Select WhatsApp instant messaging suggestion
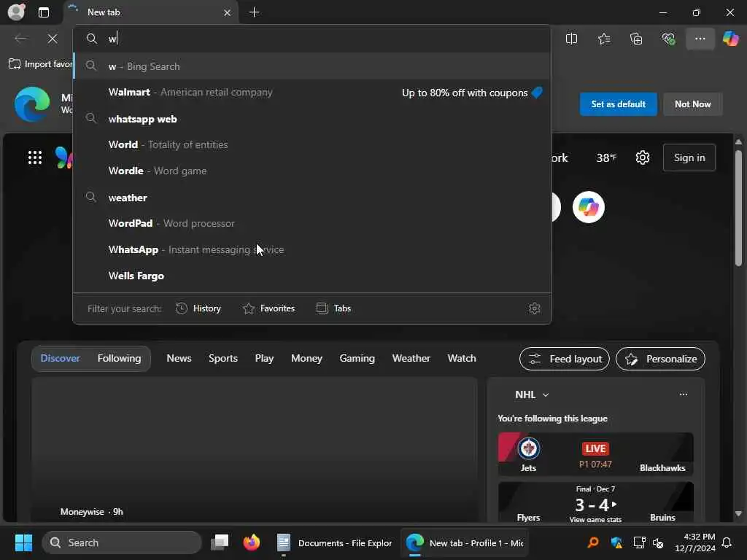The width and height of the screenshot is (747, 560). click(x=312, y=249)
